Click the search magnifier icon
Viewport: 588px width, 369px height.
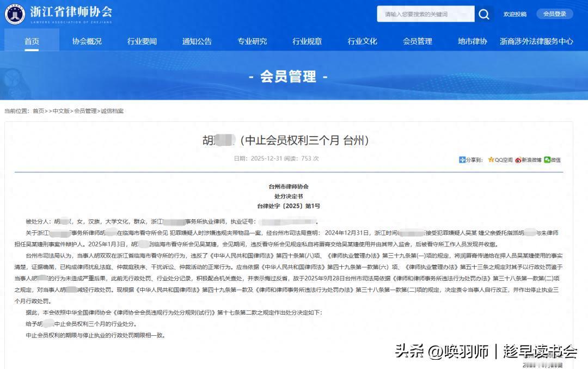click(x=483, y=14)
